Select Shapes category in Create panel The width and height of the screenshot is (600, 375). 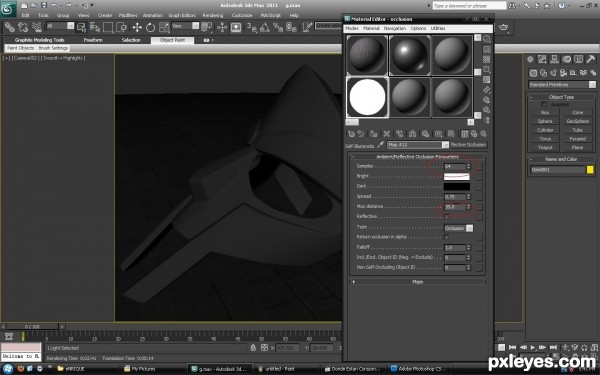click(543, 73)
